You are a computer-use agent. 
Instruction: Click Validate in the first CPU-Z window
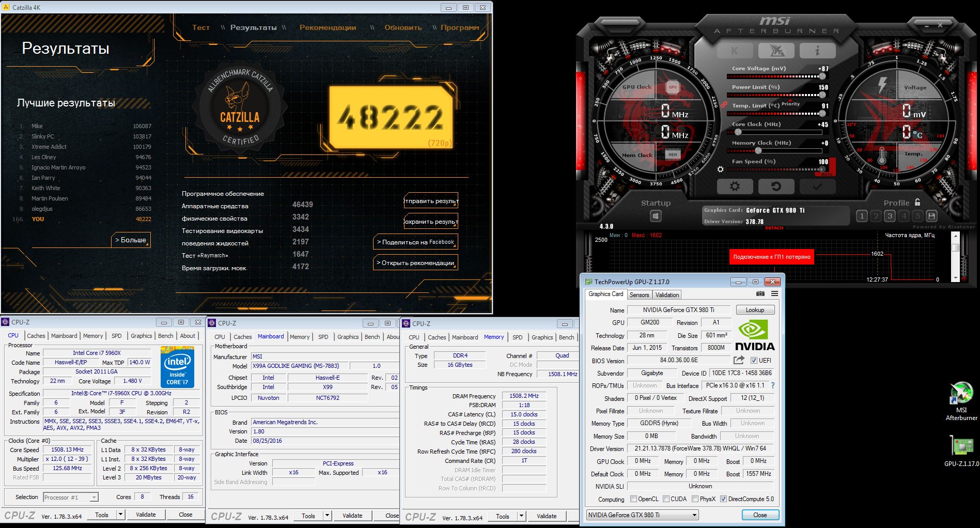coord(146,515)
